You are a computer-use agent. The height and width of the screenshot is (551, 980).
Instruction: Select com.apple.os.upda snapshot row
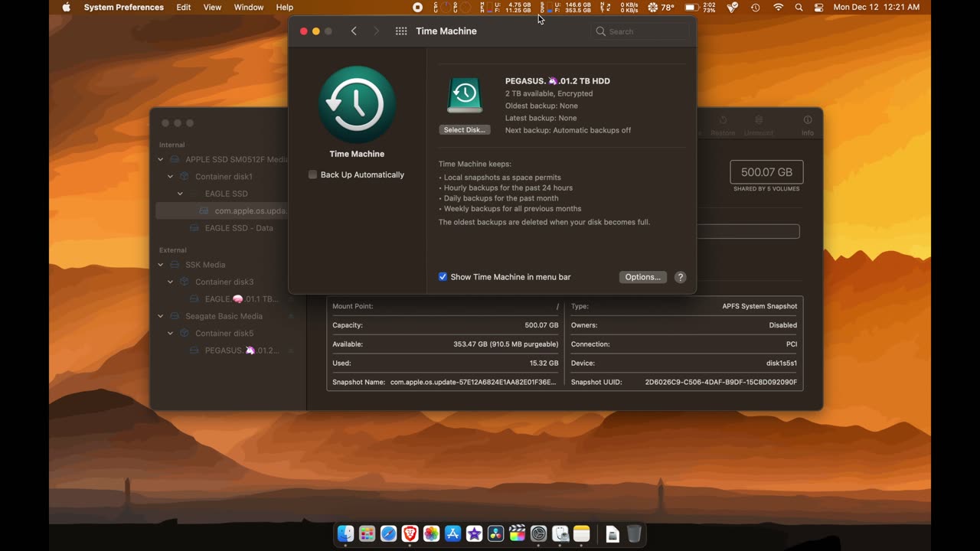[222, 210]
